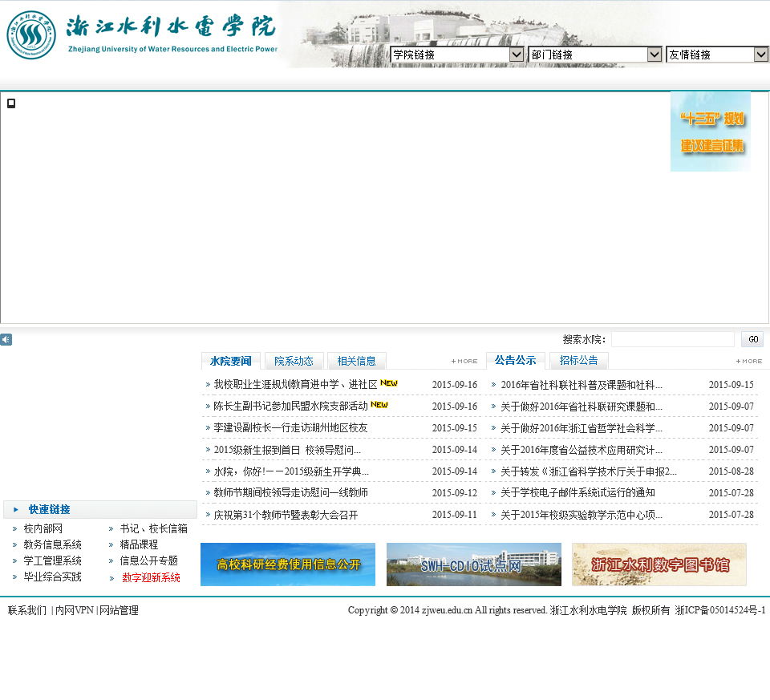Expand the 部门链接 dropdown
The height and width of the screenshot is (700, 770).
click(595, 55)
